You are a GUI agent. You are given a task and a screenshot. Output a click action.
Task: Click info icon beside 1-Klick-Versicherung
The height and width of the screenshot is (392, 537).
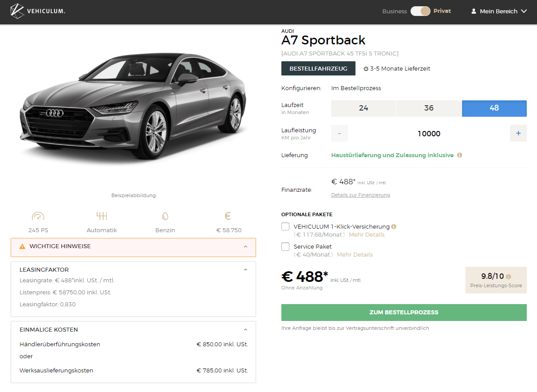pos(394,226)
